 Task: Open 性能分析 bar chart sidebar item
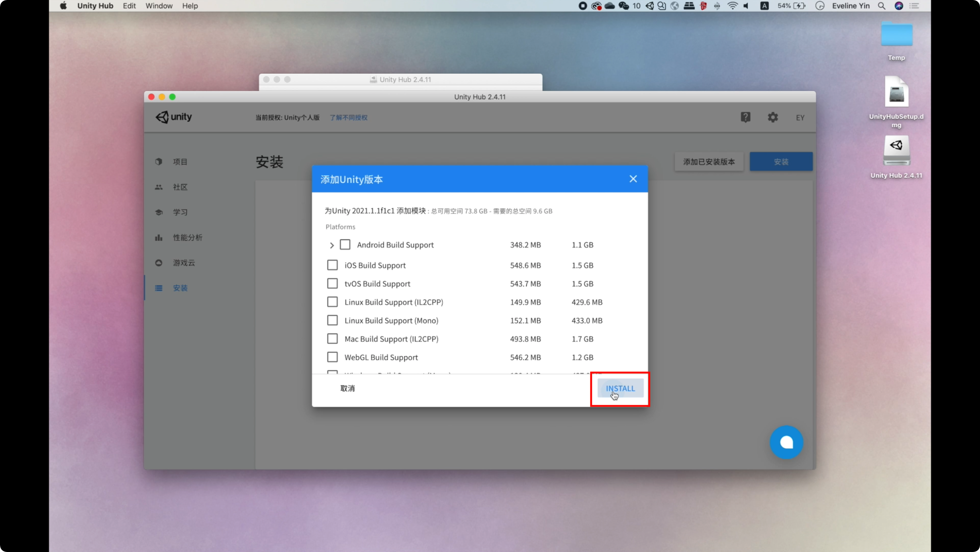point(187,238)
